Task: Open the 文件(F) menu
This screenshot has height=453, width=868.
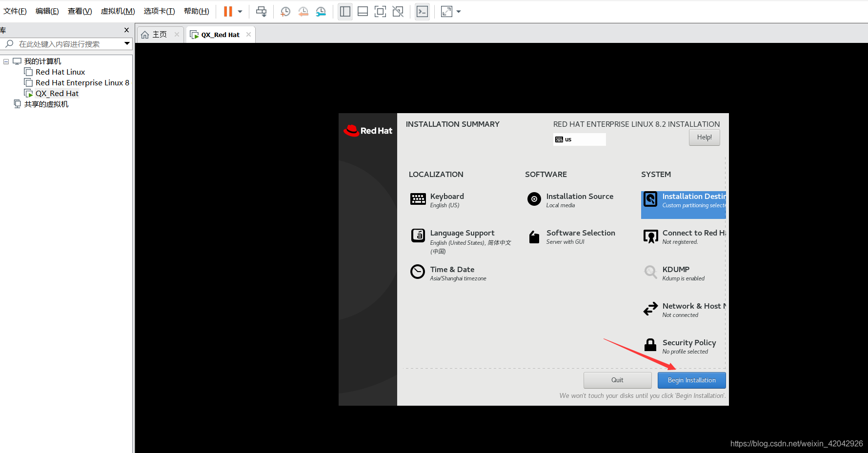Action: point(15,11)
